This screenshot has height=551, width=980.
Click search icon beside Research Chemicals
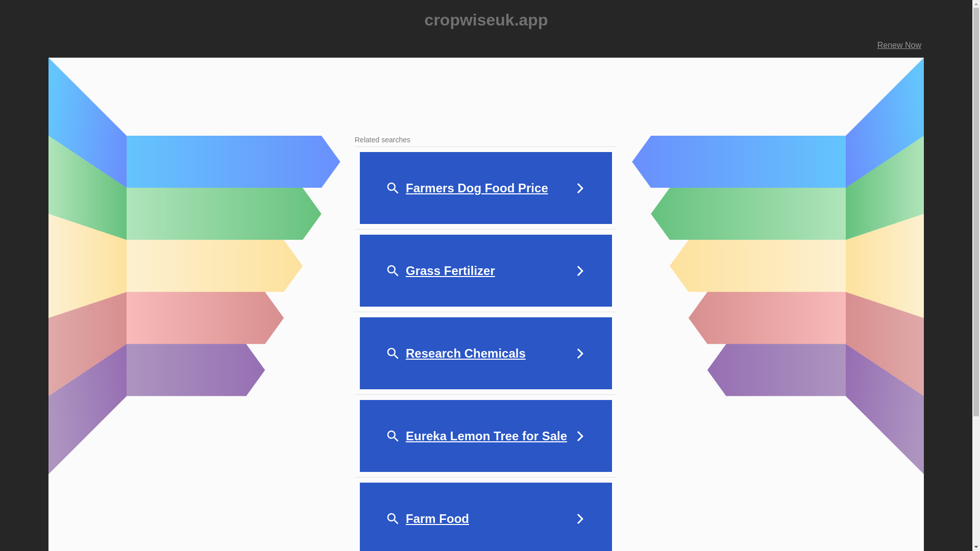(x=393, y=354)
